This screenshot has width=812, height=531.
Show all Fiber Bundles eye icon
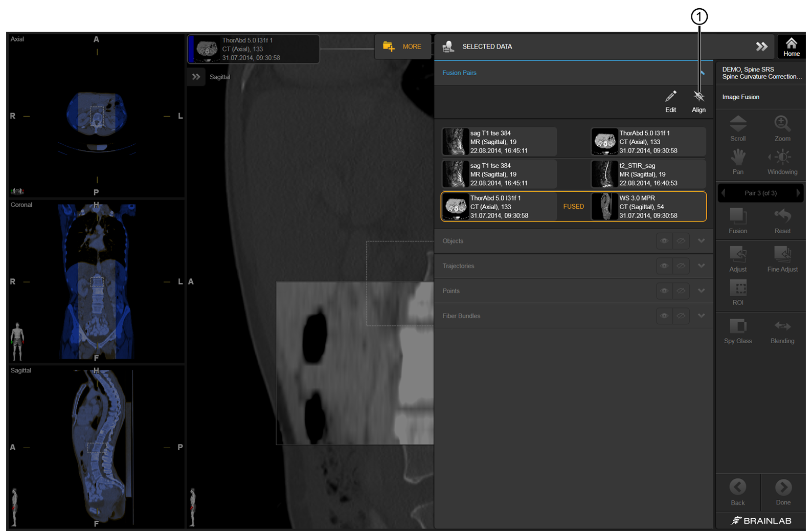coord(664,316)
